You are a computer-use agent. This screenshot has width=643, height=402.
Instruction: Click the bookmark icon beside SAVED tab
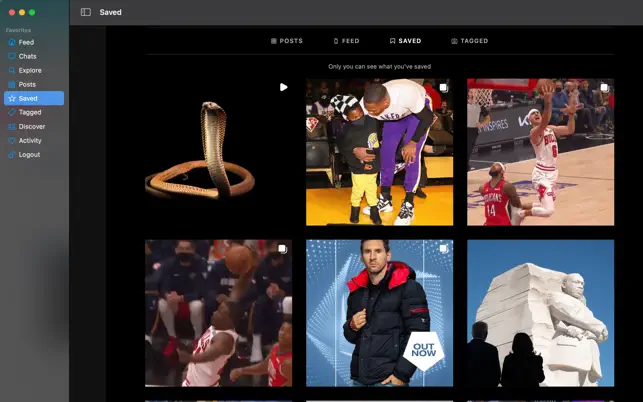click(x=392, y=41)
